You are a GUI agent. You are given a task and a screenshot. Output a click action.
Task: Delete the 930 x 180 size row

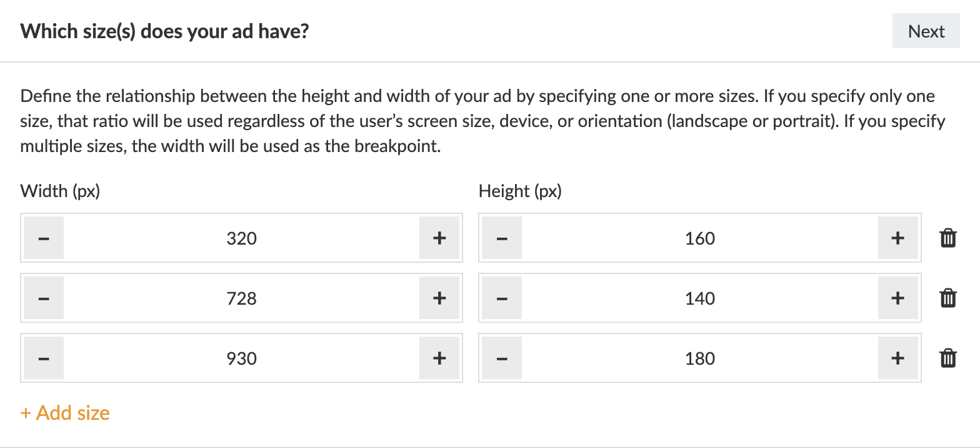948,358
